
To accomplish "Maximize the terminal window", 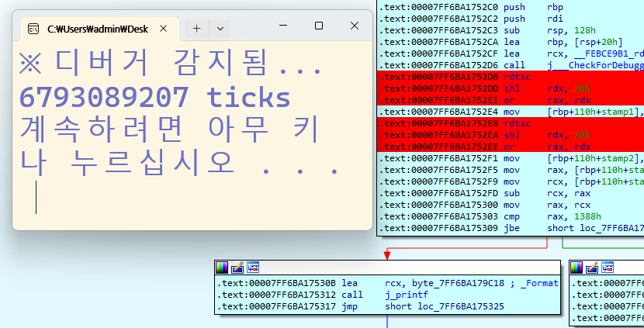I will 318,26.
